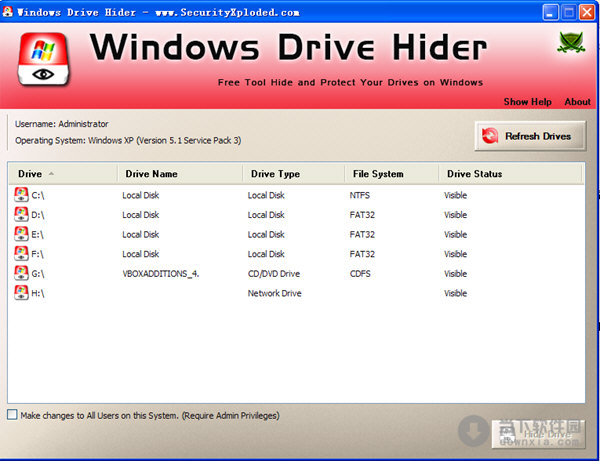Screen dimensions: 600x461
Task: Select the F:\ drive label
Action: tap(37, 254)
